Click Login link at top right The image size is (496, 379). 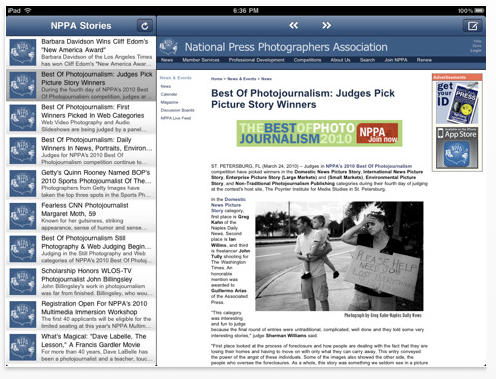click(x=476, y=51)
